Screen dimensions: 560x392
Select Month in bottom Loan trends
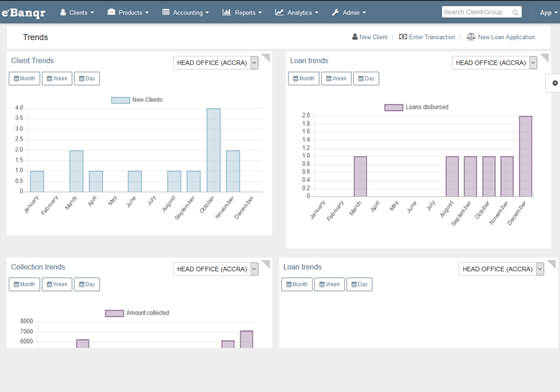[x=297, y=285]
